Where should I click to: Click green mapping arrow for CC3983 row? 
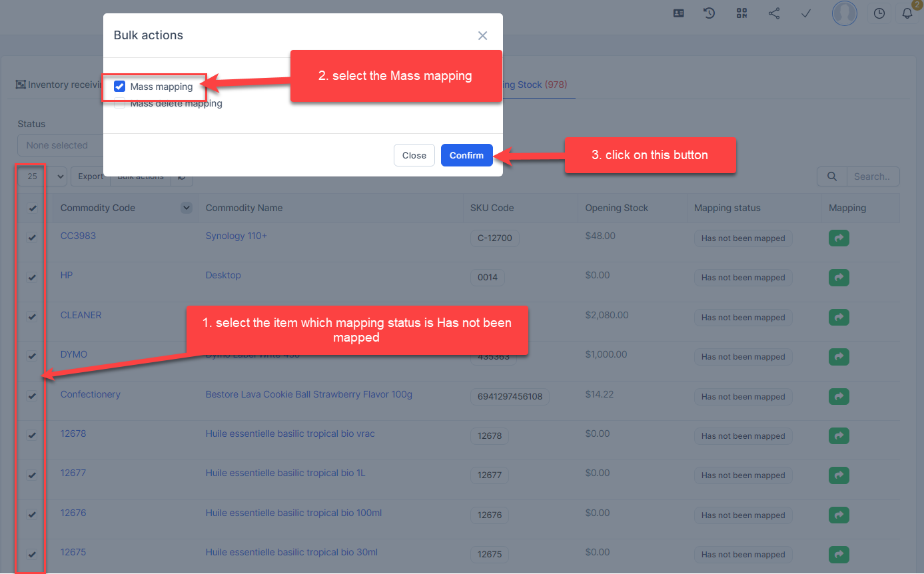pos(839,238)
